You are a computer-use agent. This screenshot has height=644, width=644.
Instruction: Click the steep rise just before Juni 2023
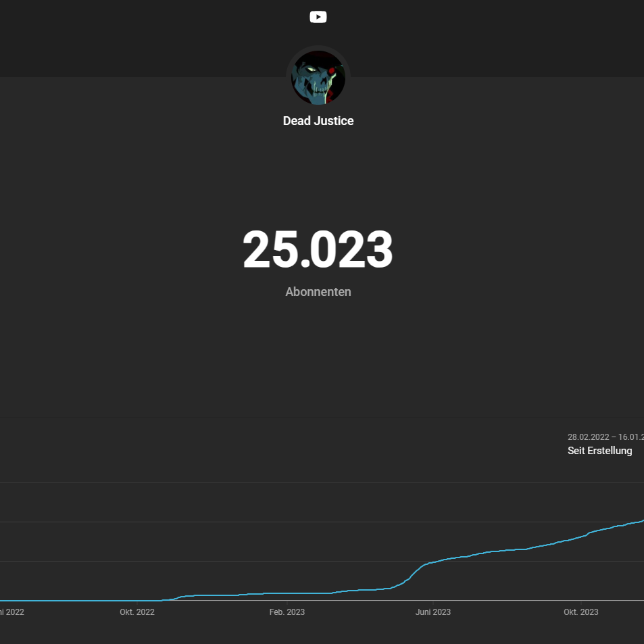pyautogui.click(x=413, y=574)
